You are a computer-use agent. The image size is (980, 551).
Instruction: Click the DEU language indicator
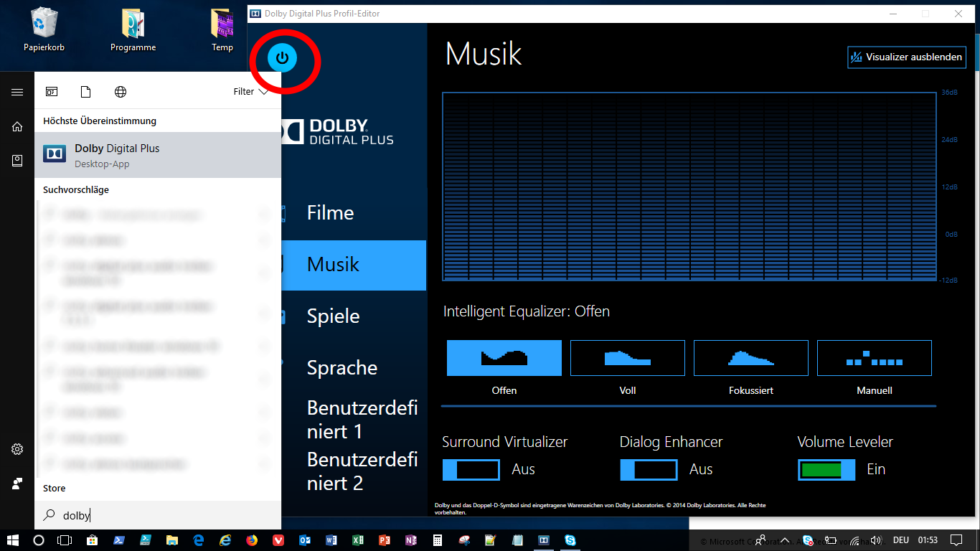[x=900, y=540]
